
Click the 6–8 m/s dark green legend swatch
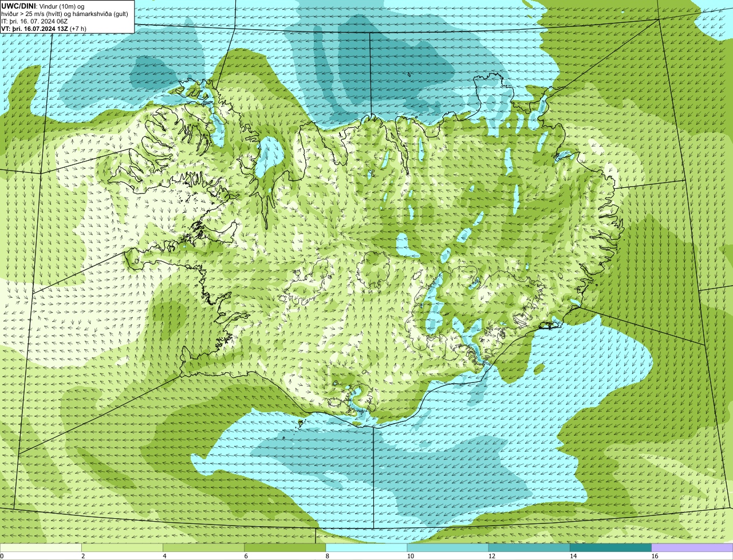(285, 548)
